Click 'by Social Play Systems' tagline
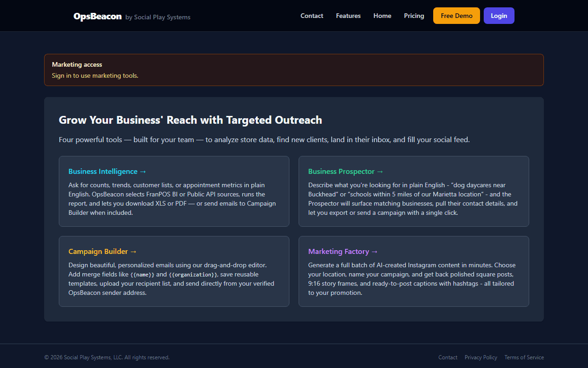 158,17
